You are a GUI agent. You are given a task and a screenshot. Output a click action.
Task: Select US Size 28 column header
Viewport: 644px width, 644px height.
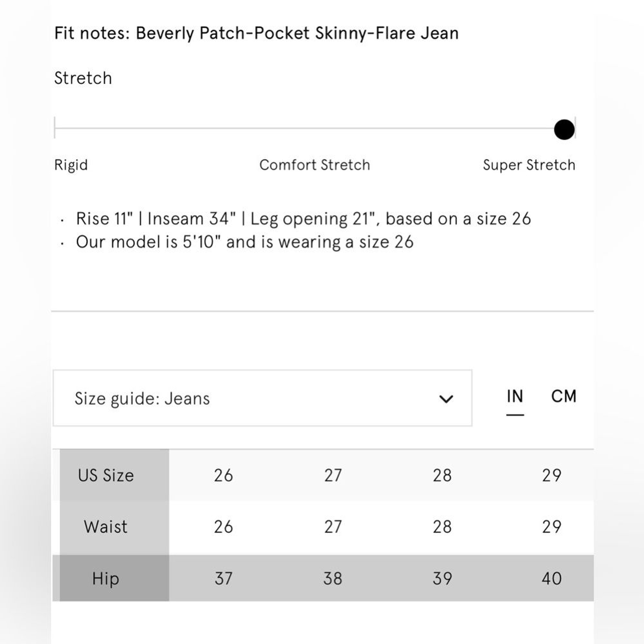tap(442, 475)
